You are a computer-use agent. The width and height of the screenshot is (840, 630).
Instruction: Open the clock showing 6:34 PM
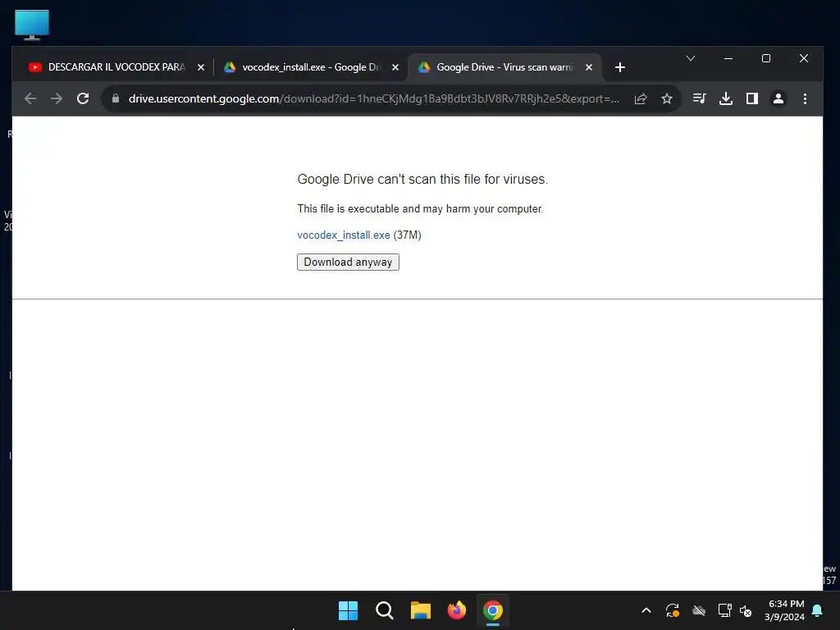[x=785, y=610]
